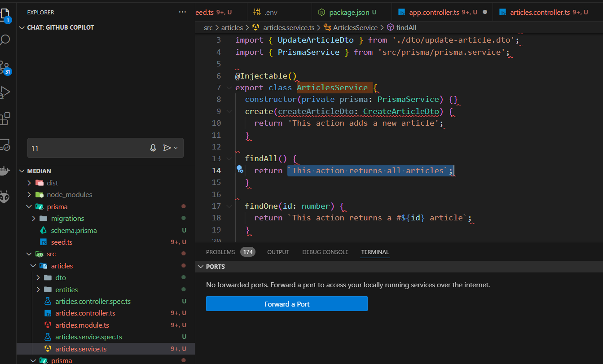Fold the create method at line 9

229,111
